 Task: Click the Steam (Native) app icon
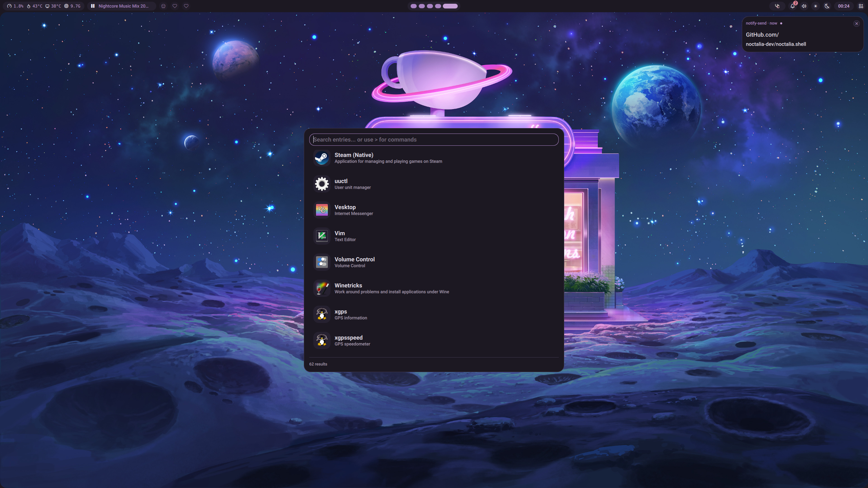coord(321,158)
